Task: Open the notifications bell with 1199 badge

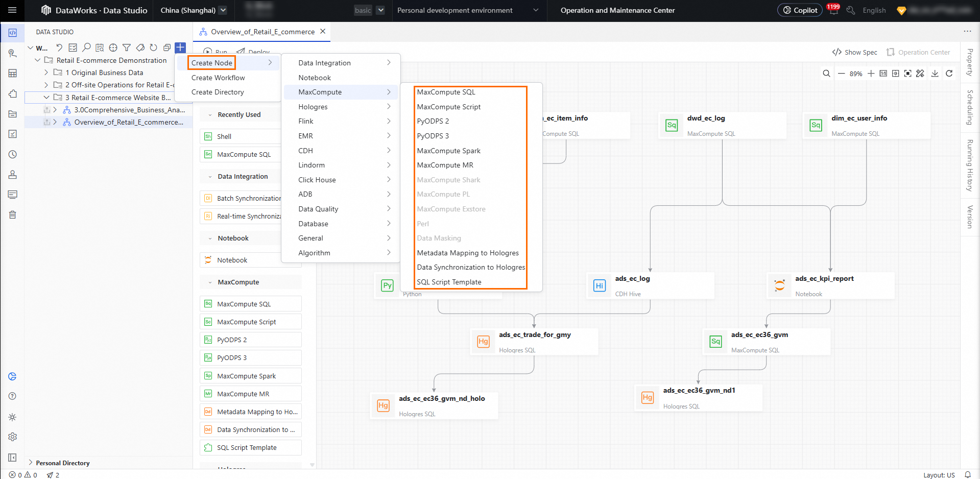Action: click(x=833, y=10)
